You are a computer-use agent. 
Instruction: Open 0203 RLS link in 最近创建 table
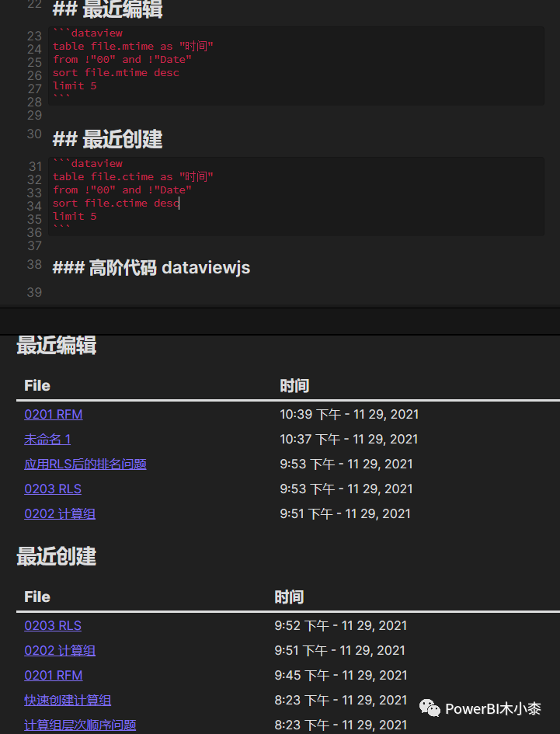pyautogui.click(x=53, y=625)
